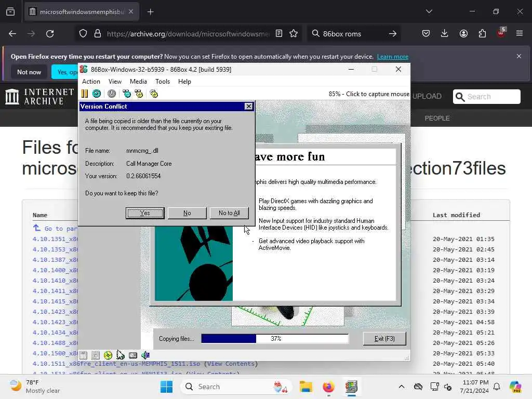532x399 pixels.
Task: Toggle reader view in address bar
Action: tap(279, 34)
